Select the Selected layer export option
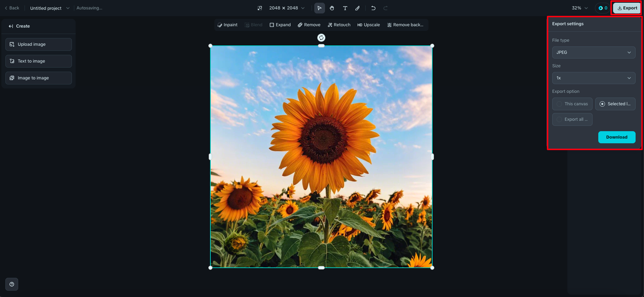The height and width of the screenshot is (297, 644). tap(615, 104)
